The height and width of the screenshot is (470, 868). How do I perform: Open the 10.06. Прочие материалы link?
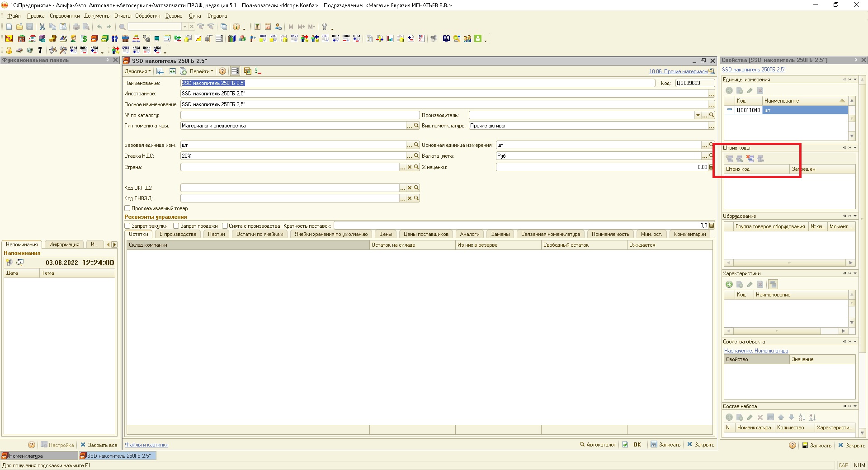(x=678, y=71)
